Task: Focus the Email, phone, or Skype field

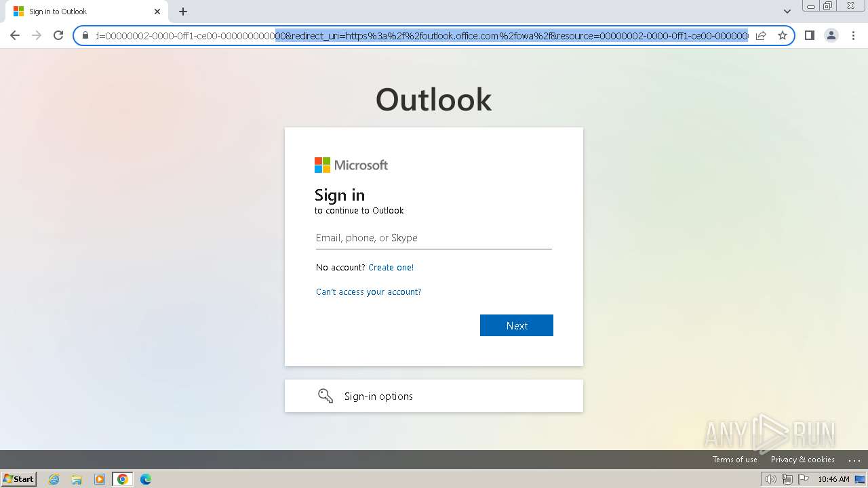Action: pos(433,238)
